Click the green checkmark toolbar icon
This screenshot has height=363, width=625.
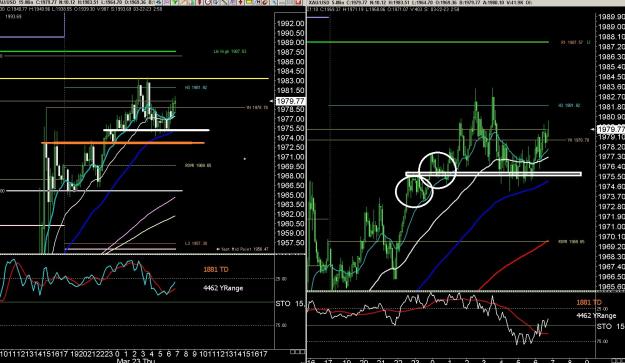[x=175, y=2]
